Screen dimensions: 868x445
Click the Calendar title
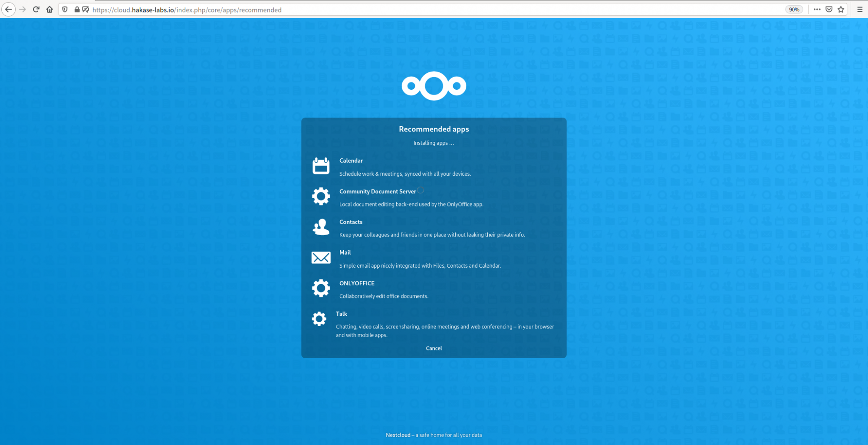click(351, 160)
